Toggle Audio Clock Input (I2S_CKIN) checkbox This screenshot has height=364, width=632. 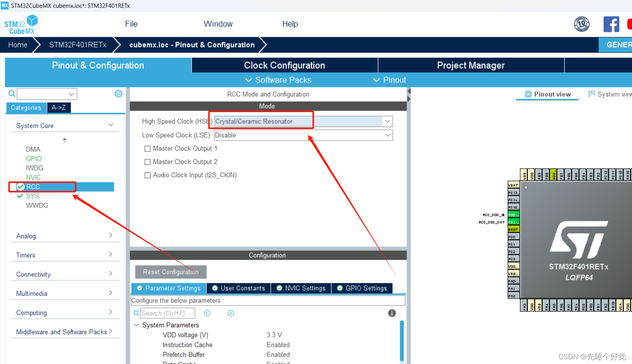coord(148,176)
